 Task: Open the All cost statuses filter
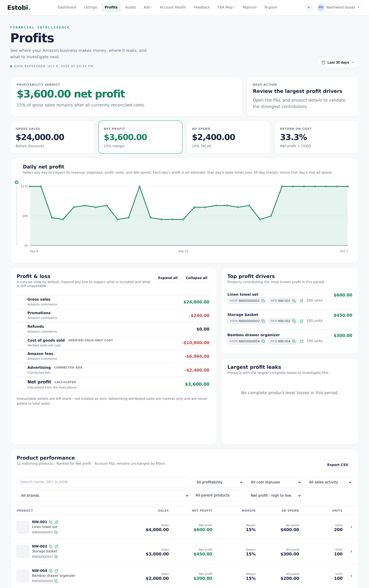[x=274, y=482]
